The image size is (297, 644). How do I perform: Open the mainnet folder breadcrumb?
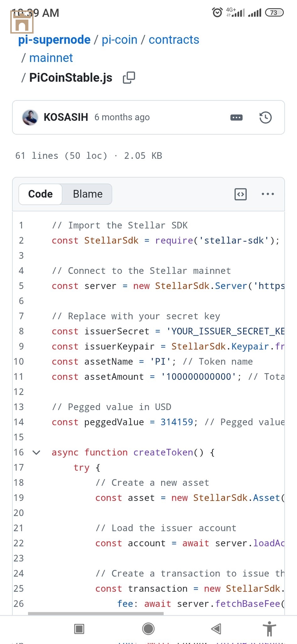tap(51, 58)
